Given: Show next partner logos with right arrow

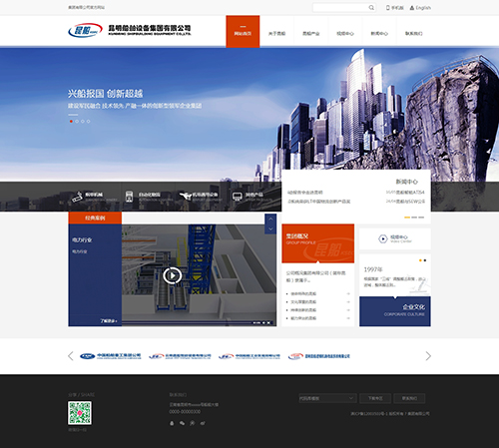Looking at the screenshot, I should pos(428,356).
